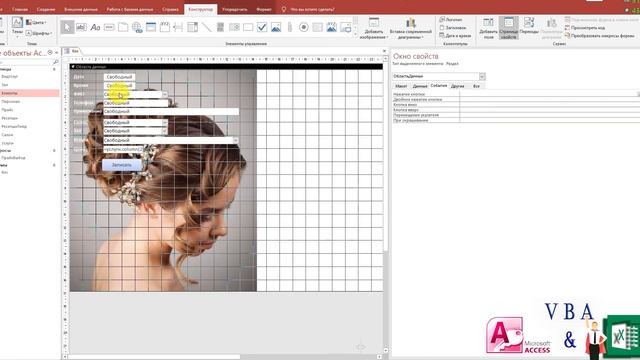This screenshot has width=640, height=360.
Task: Open the Создание ribbon tab
Action: pyautogui.click(x=46, y=9)
